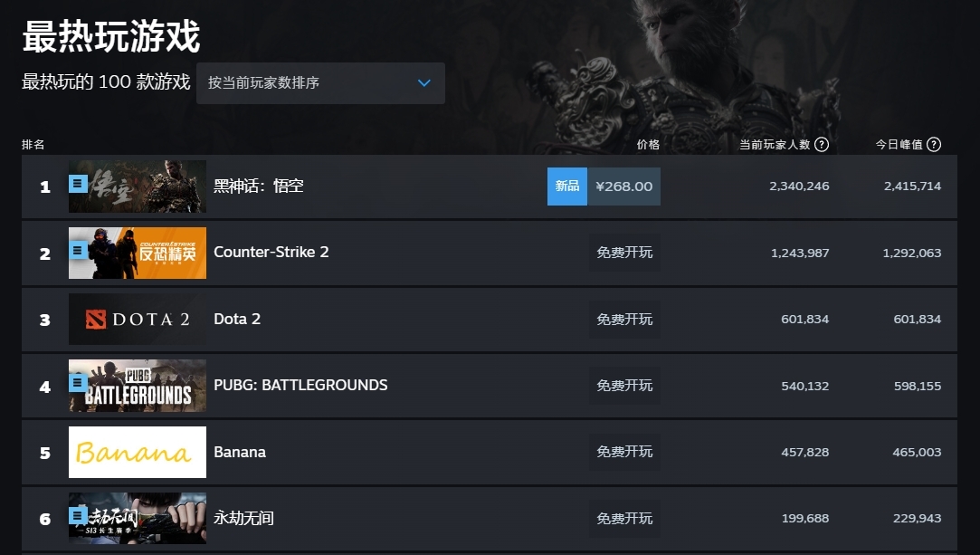Screen dimensions: 980x555
Task: Click list badge icon on PUBG thumbnail
Action: (x=78, y=382)
